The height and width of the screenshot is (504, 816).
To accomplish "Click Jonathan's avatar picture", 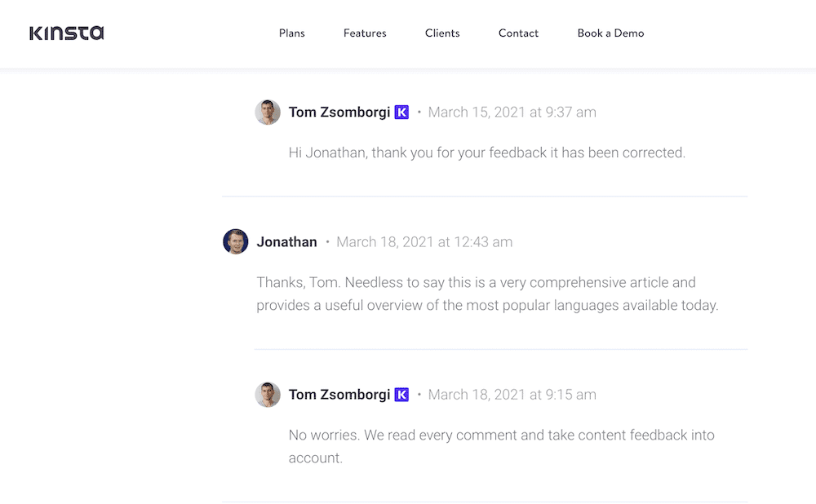I will 236,242.
